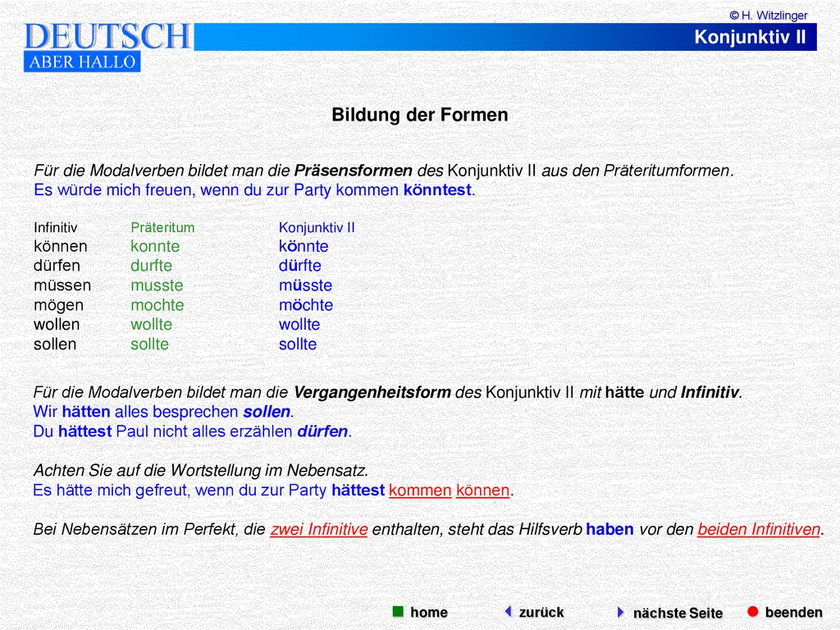Select the infinitive dürfen in the table
840x630 pixels.
click(x=57, y=266)
